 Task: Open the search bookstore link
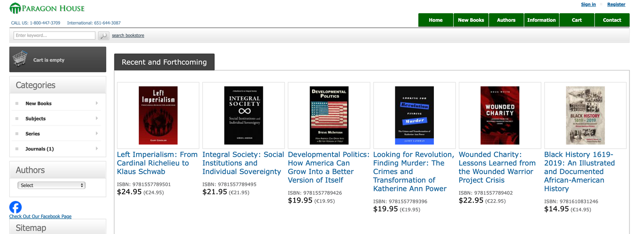coord(128,35)
